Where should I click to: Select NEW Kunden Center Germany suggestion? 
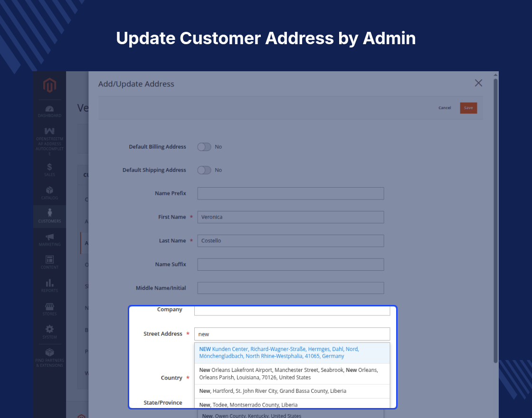pyautogui.click(x=292, y=353)
